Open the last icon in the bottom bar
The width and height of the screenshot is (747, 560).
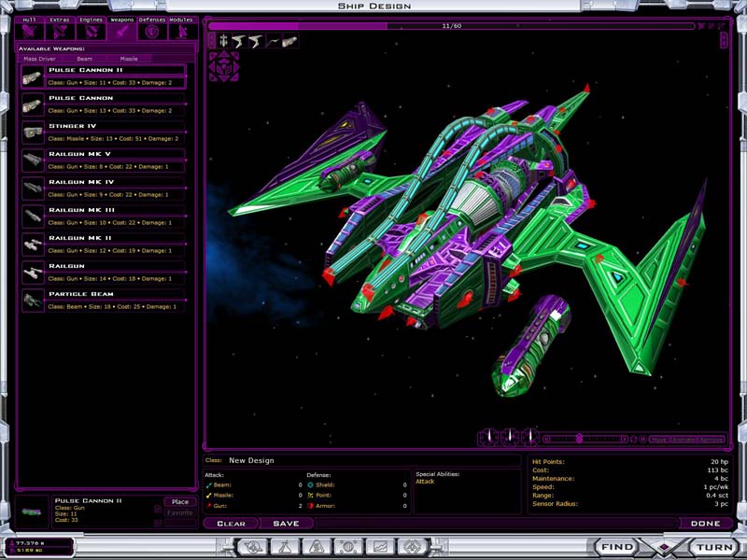pos(412,547)
